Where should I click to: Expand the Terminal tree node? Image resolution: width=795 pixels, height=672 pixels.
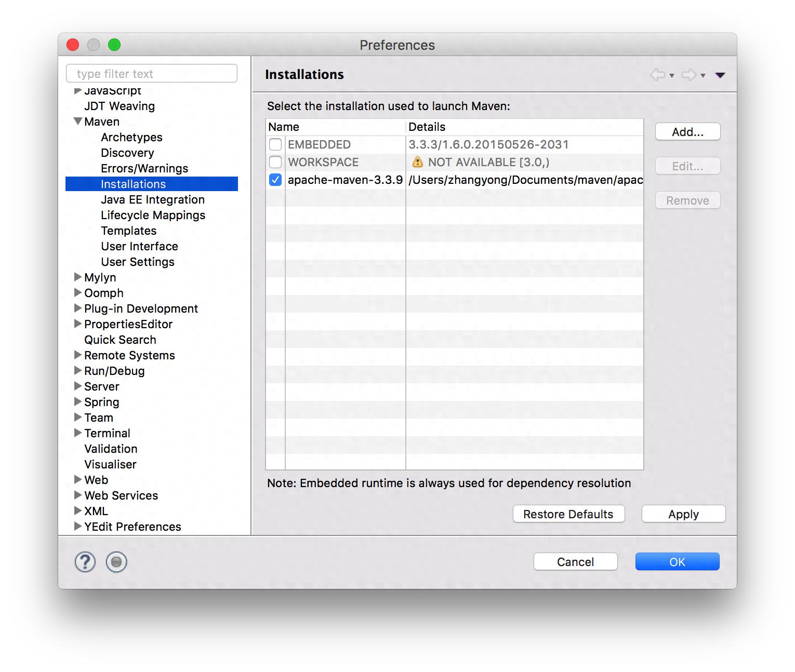78,433
